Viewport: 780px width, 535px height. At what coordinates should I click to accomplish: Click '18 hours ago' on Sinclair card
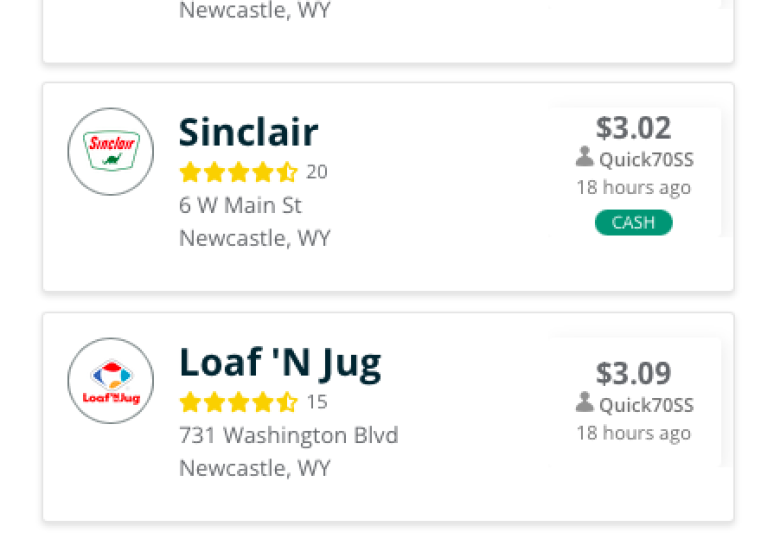click(x=633, y=188)
